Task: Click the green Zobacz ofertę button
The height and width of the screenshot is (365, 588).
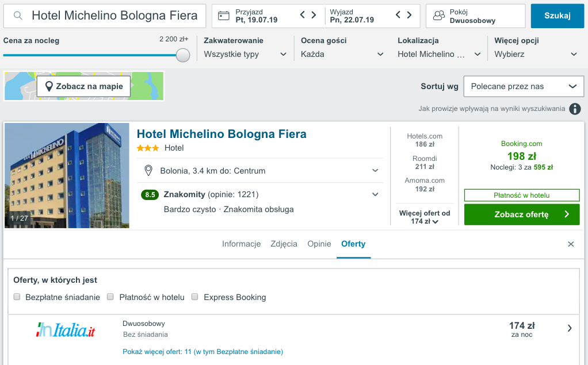Action: click(522, 214)
